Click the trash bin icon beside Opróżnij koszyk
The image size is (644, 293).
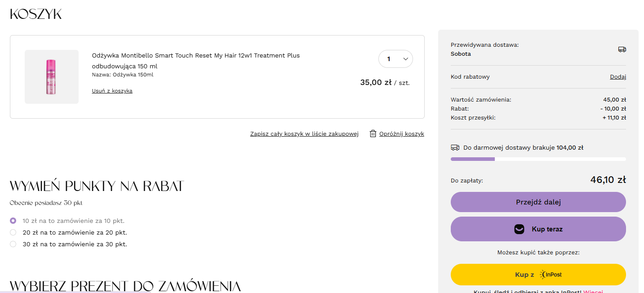[373, 134]
